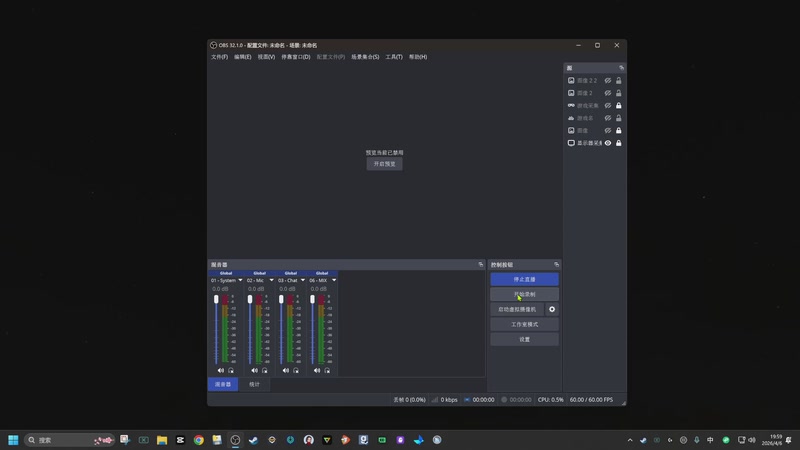Click the CPU: 0.5% status text

coord(551,399)
